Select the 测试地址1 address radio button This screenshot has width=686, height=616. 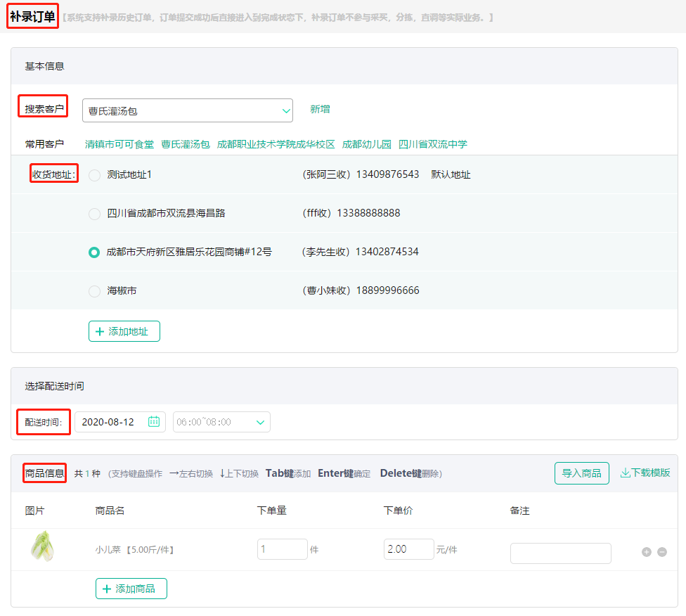click(94, 176)
